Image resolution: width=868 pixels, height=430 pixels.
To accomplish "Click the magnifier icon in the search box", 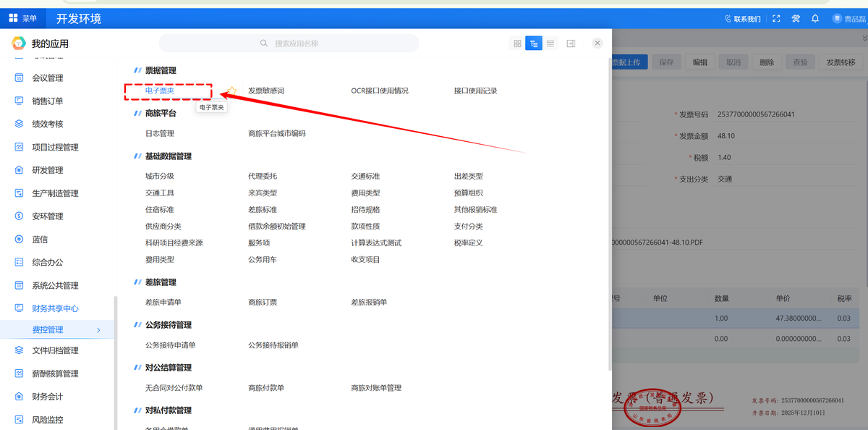I will point(264,43).
